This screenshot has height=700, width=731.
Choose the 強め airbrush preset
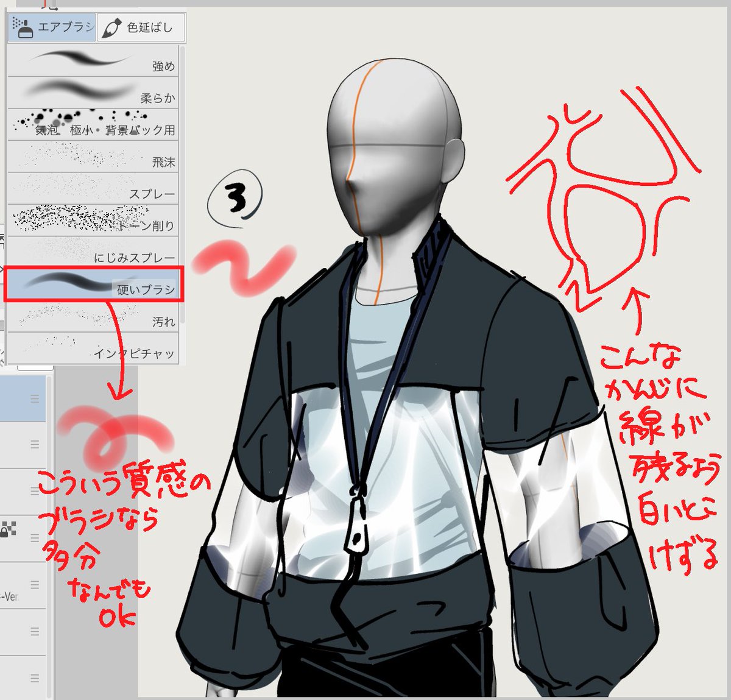pos(93,60)
